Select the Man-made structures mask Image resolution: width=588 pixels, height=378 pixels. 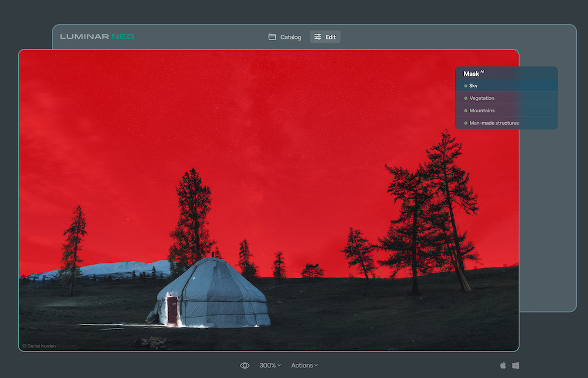(x=494, y=123)
